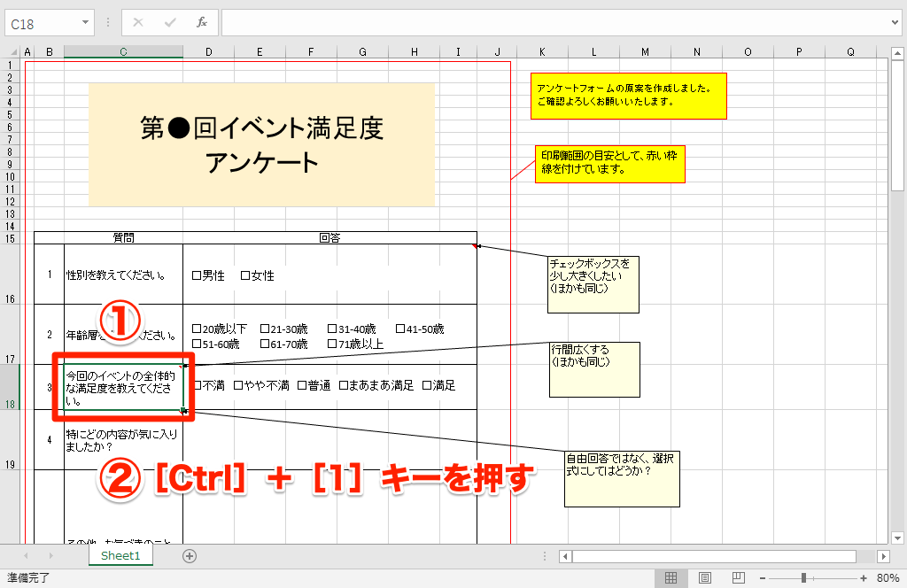Click the ⋮ options divider beside the Name Box
The height and width of the screenshot is (588, 907).
pyautogui.click(x=108, y=21)
